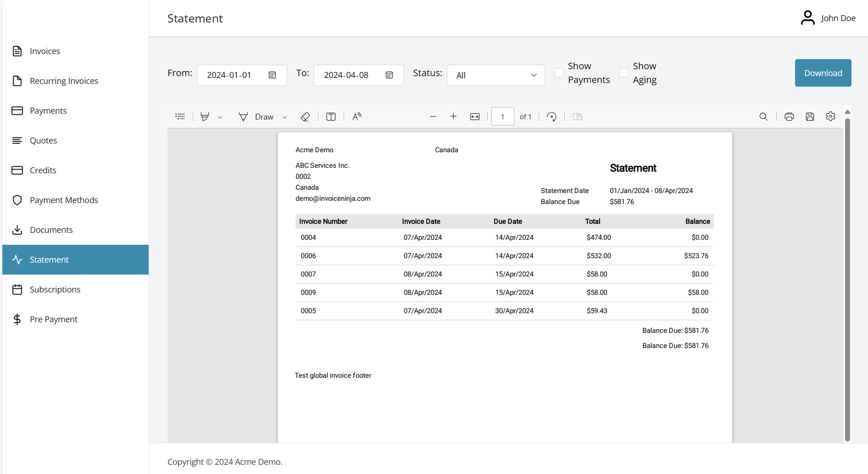Open Recurring Invoices from the sidebar
Image resolution: width=868 pixels, height=474 pixels.
click(x=64, y=81)
